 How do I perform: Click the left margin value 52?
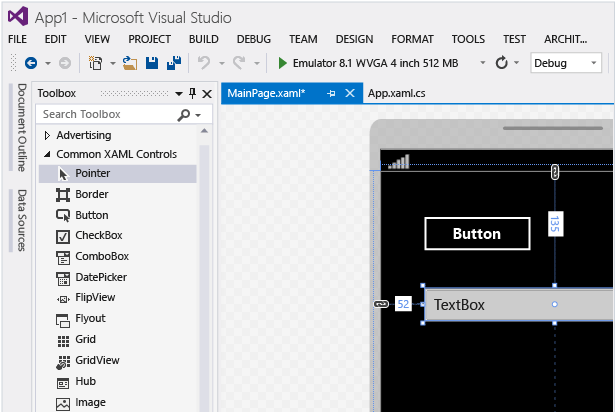pos(403,304)
